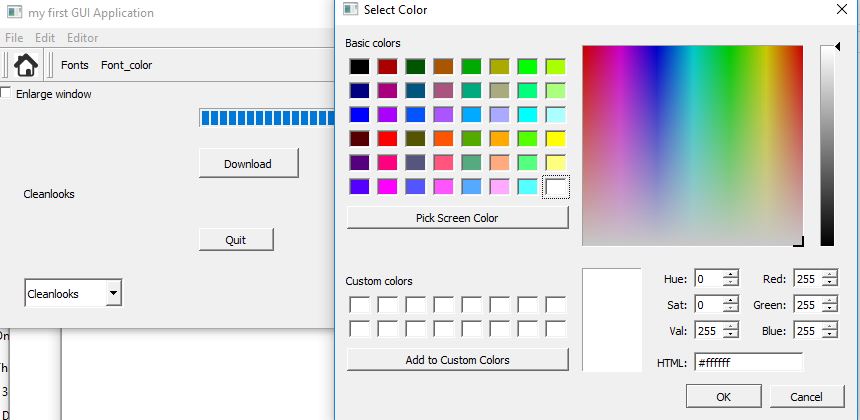Click the Green value field
The height and width of the screenshot is (420, 860).
pos(808,304)
